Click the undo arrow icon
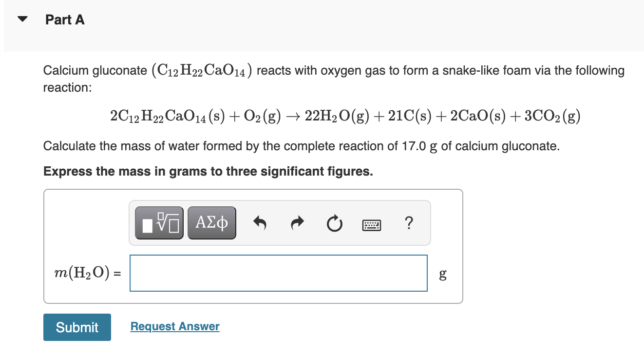This screenshot has height=358, width=644. click(x=260, y=222)
